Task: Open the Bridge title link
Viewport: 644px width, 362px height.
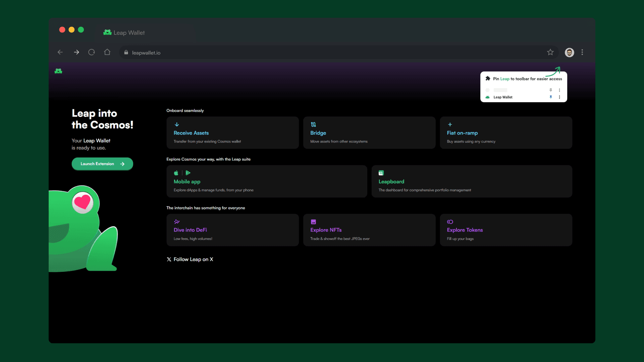Action: tap(318, 133)
